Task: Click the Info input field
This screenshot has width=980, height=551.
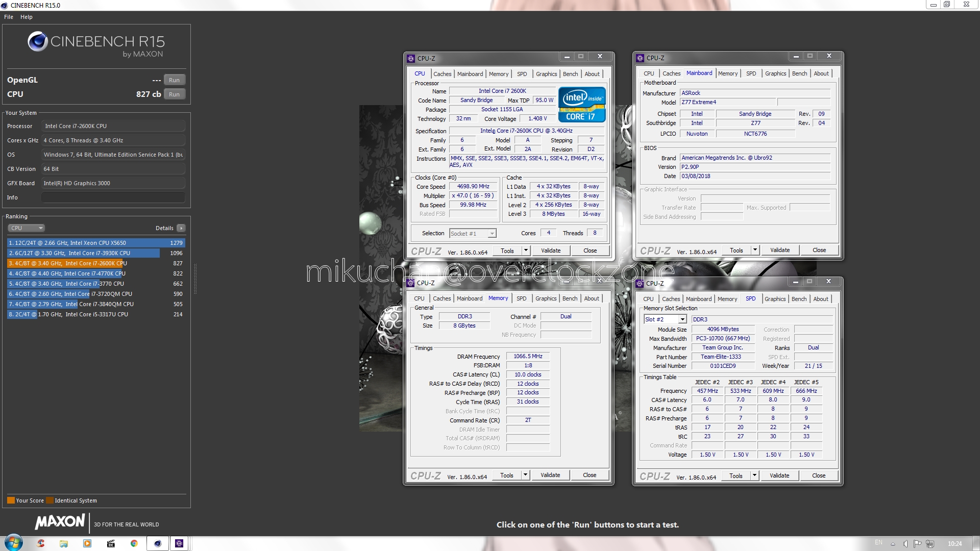Action: click(x=113, y=197)
